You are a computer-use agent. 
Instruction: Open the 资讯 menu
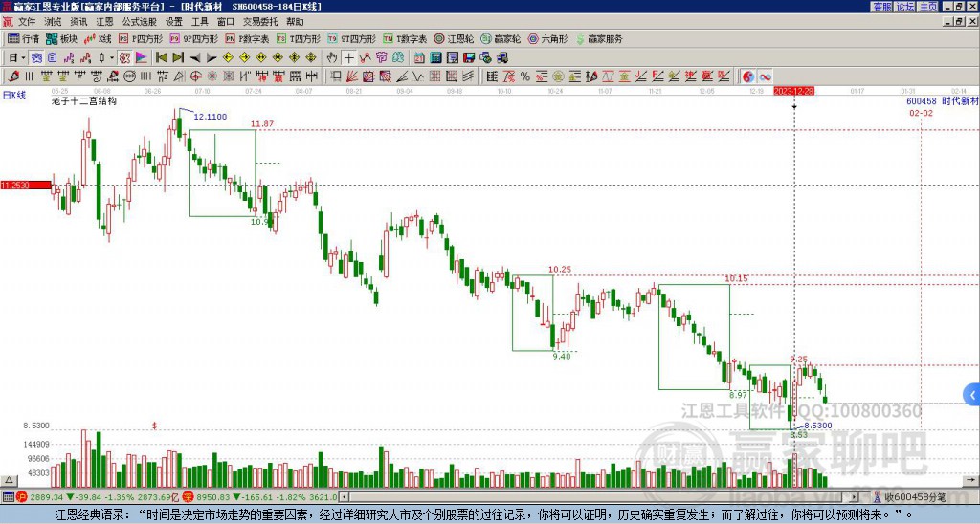78,22
